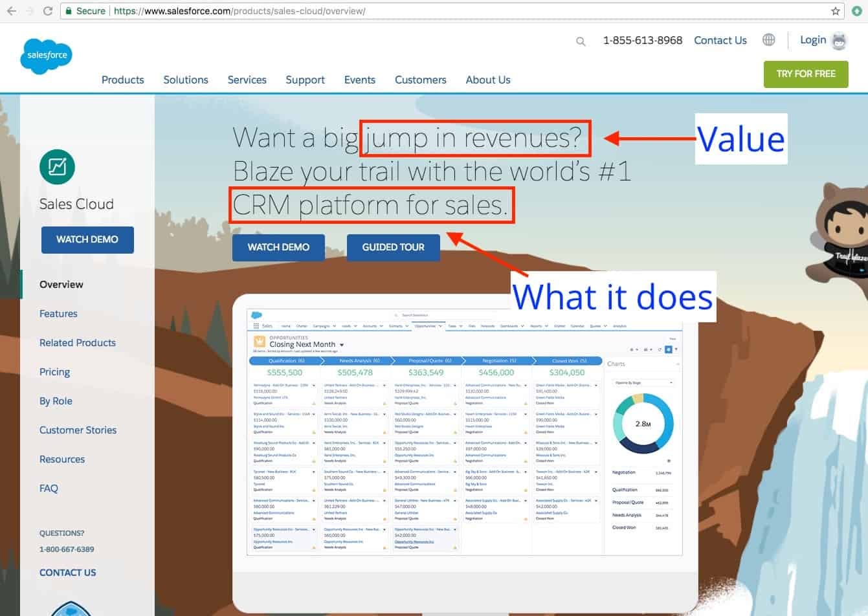This screenshot has width=868, height=616.
Task: Switch to the Dashboards tab in Sales app
Action: (x=509, y=325)
